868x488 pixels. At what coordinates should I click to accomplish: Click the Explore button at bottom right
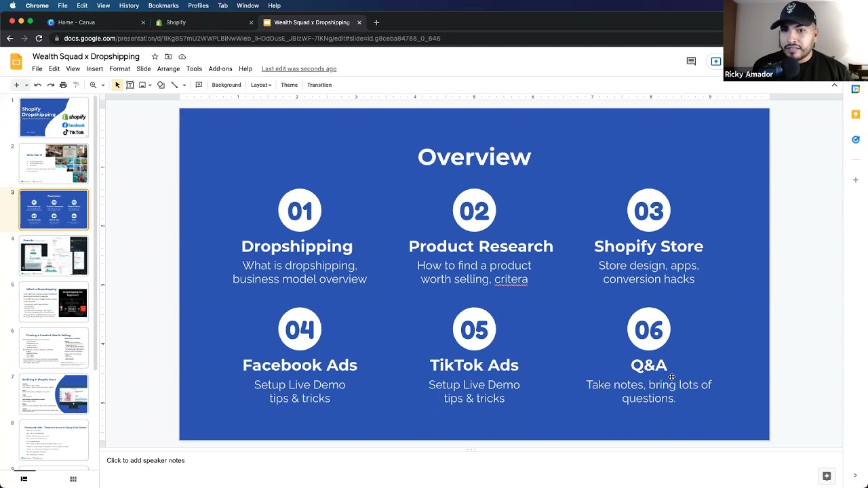pos(827,476)
